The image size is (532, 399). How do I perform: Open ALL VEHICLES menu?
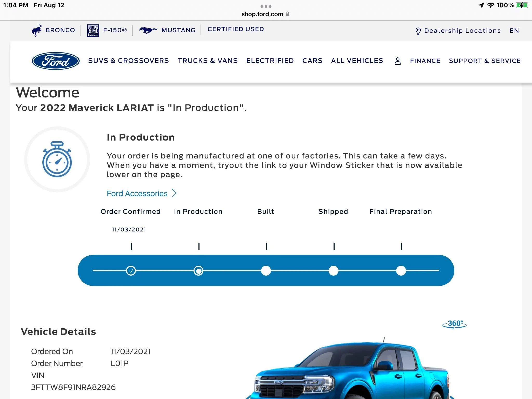click(357, 61)
